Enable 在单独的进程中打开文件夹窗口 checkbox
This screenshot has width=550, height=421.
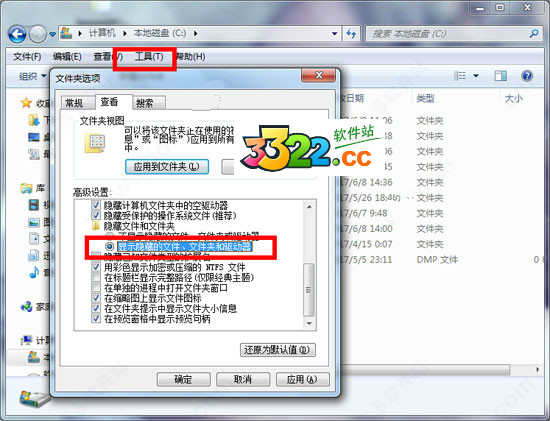96,288
